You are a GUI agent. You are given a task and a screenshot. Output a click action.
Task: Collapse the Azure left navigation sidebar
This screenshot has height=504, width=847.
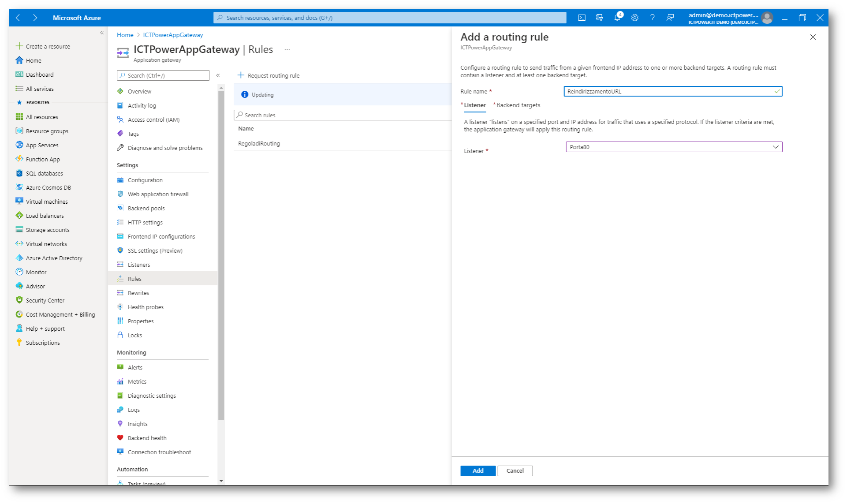[x=102, y=33]
